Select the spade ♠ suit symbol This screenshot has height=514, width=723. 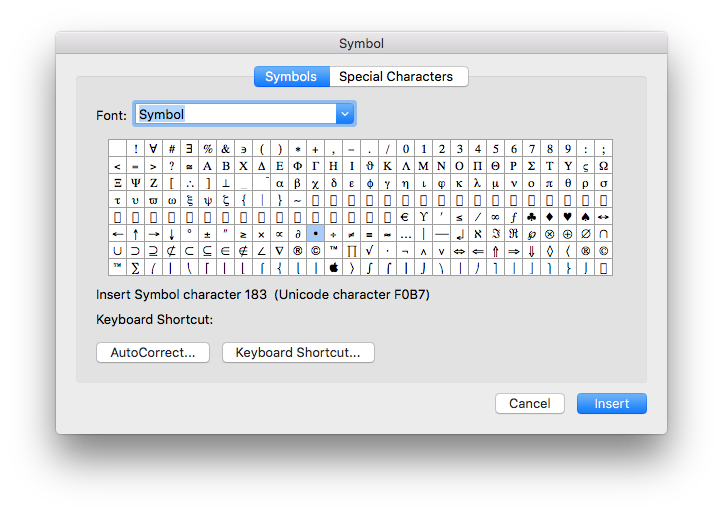pos(586,217)
